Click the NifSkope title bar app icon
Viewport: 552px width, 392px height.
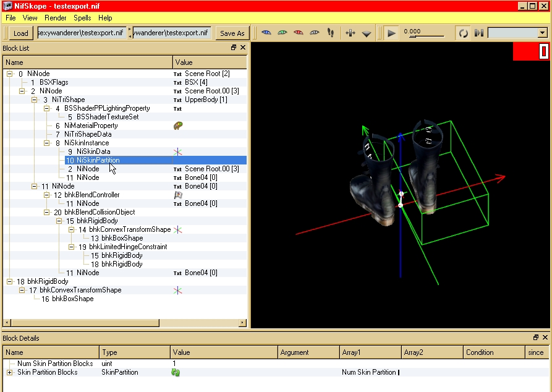click(x=7, y=6)
